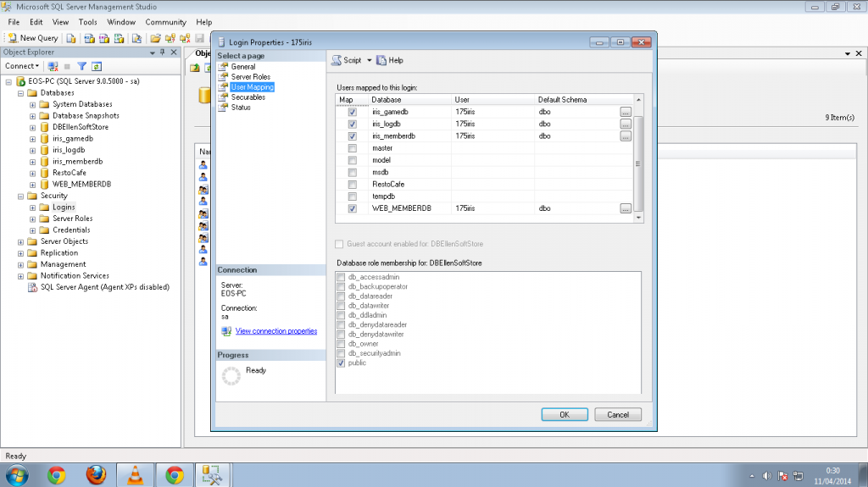Click the Disconnect icon in Object Explorer

[x=53, y=66]
